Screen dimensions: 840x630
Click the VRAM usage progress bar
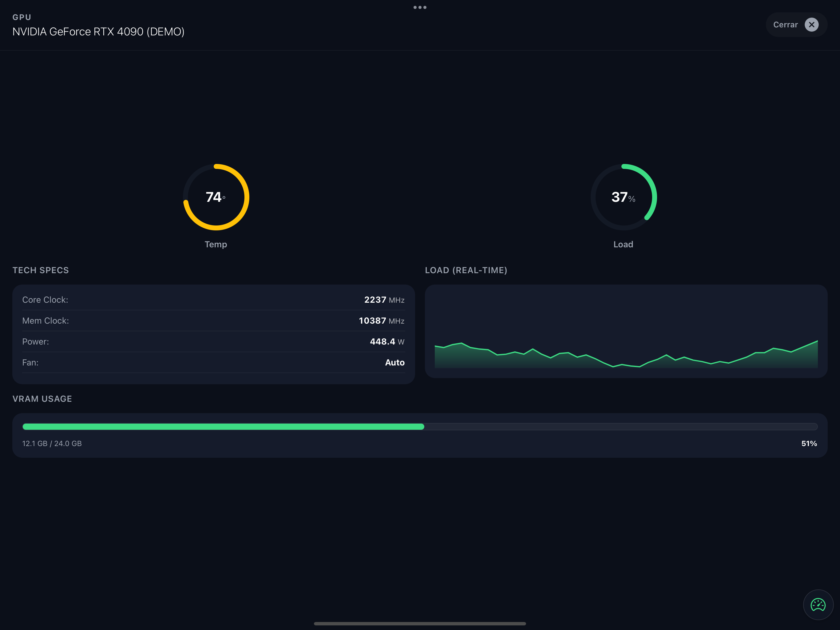click(x=420, y=427)
